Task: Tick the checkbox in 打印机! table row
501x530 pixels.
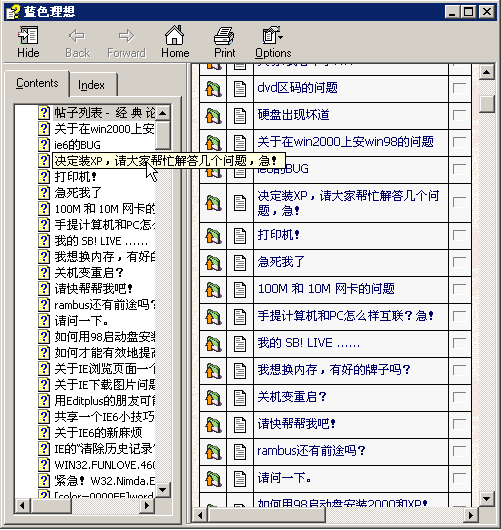Action: [460, 236]
